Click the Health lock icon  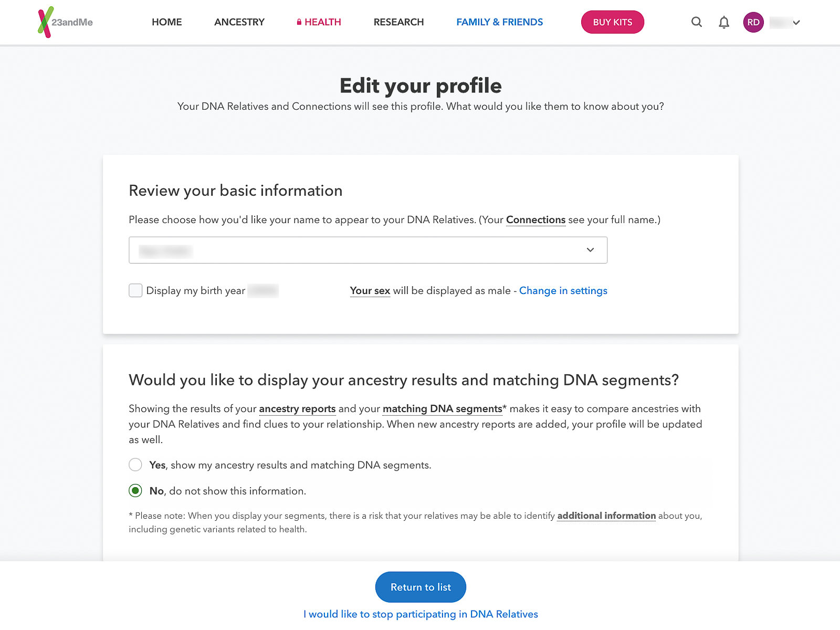point(299,22)
